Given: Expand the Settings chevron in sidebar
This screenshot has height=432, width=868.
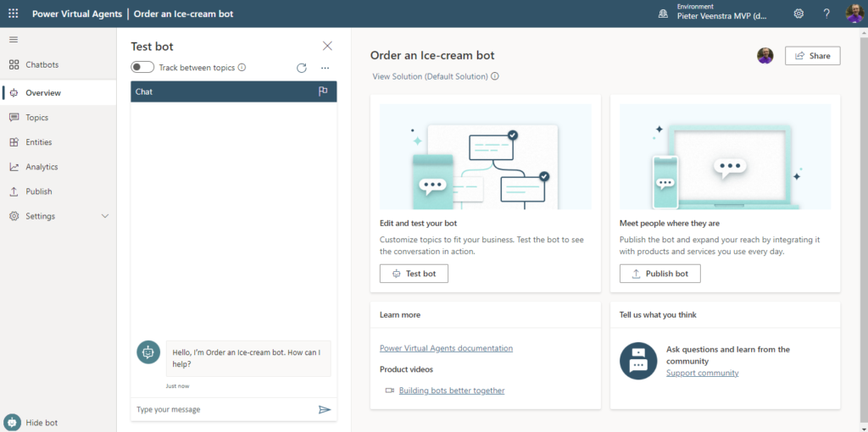Looking at the screenshot, I should click(105, 216).
